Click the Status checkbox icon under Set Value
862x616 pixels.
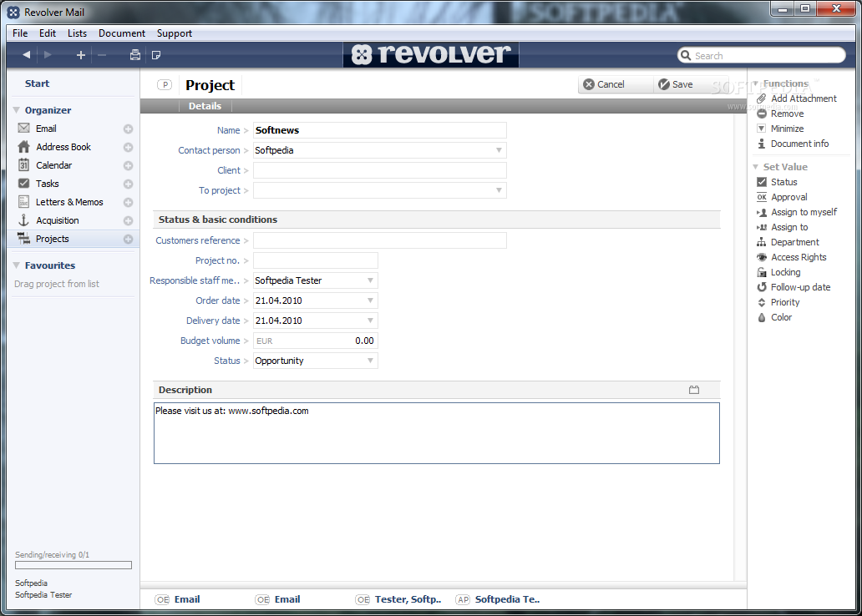(x=762, y=182)
